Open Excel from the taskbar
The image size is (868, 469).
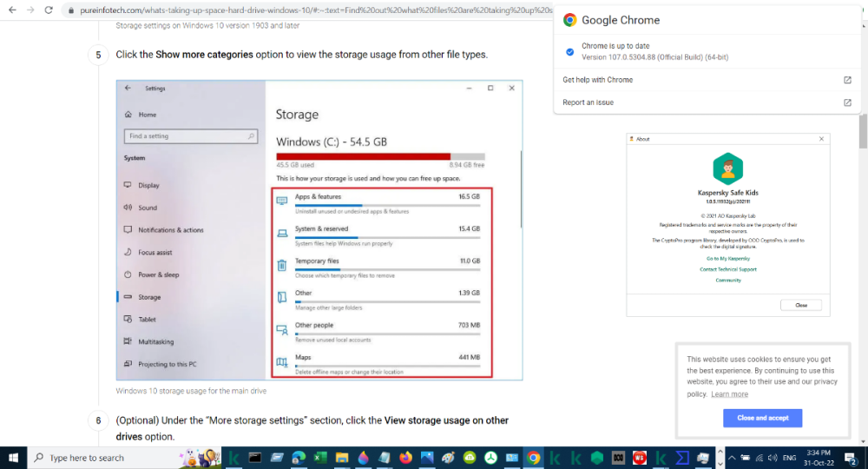click(x=320, y=458)
